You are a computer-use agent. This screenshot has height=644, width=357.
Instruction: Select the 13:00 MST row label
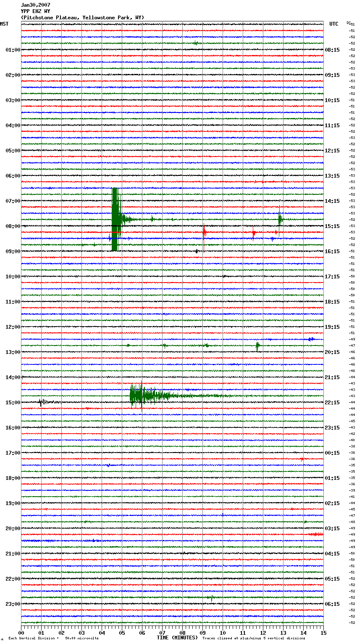tap(13, 352)
